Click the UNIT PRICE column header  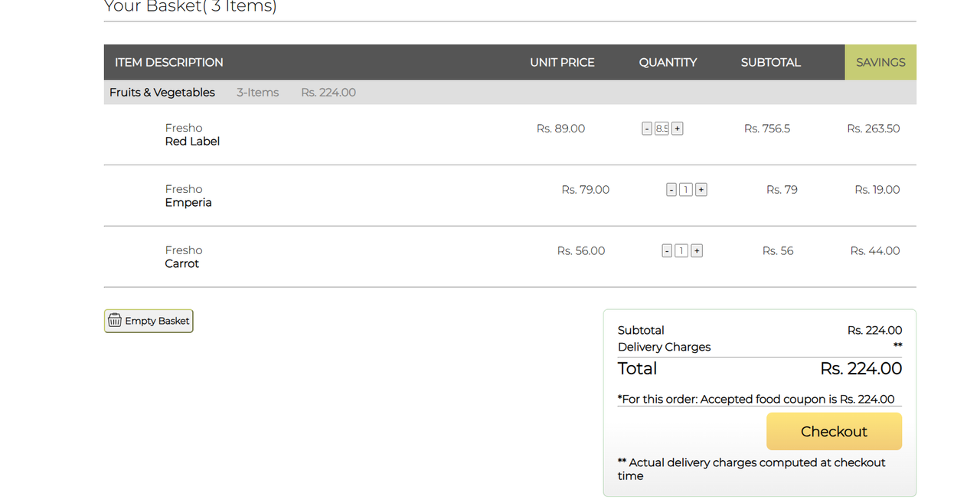(x=562, y=62)
